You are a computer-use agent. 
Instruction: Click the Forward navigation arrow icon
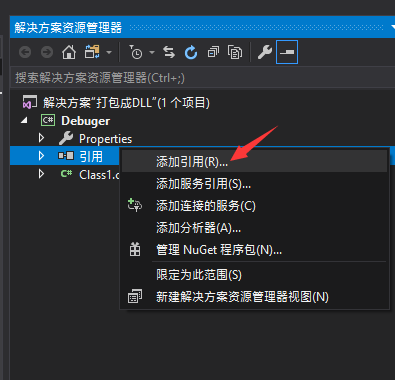coord(47,52)
